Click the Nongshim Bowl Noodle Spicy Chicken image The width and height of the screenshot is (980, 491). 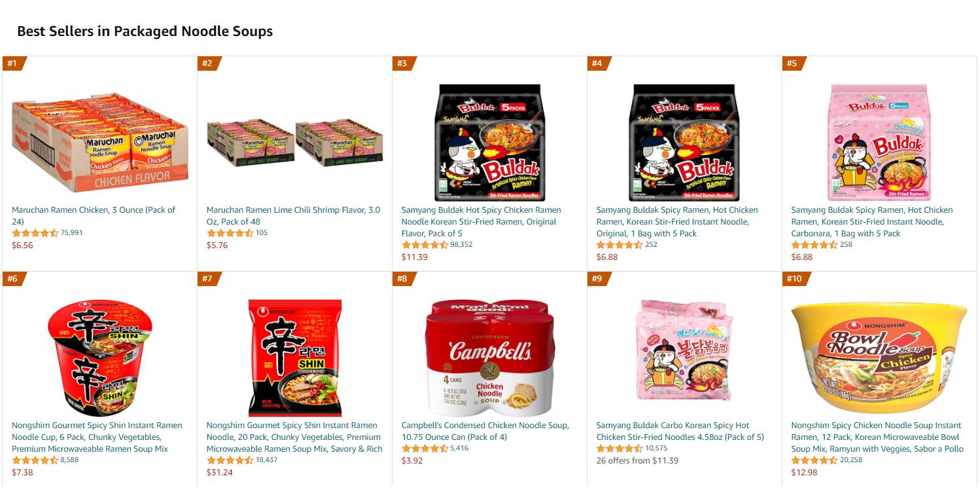pos(879,358)
